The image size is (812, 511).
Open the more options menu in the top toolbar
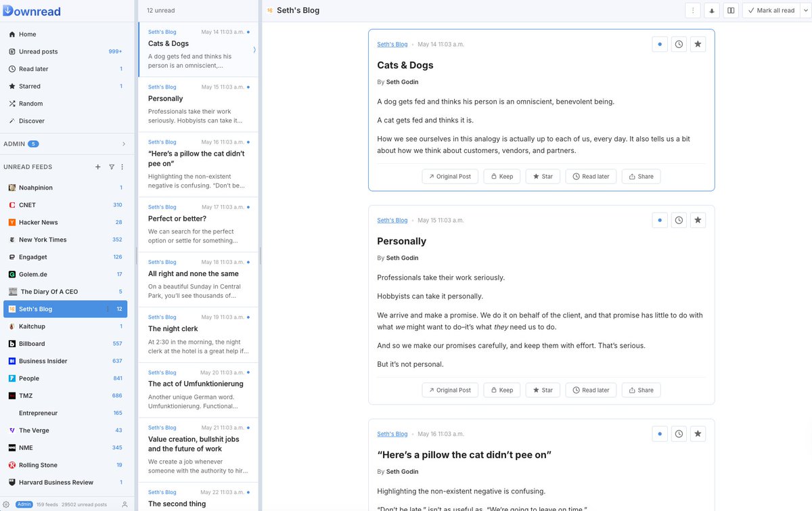click(x=693, y=10)
